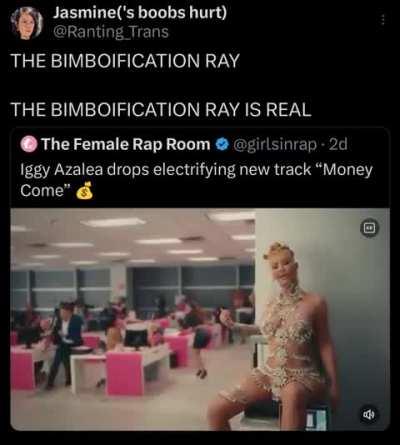This screenshot has height=445, width=400.
Task: Open Jasmine's profile avatar picture
Action: (27, 22)
